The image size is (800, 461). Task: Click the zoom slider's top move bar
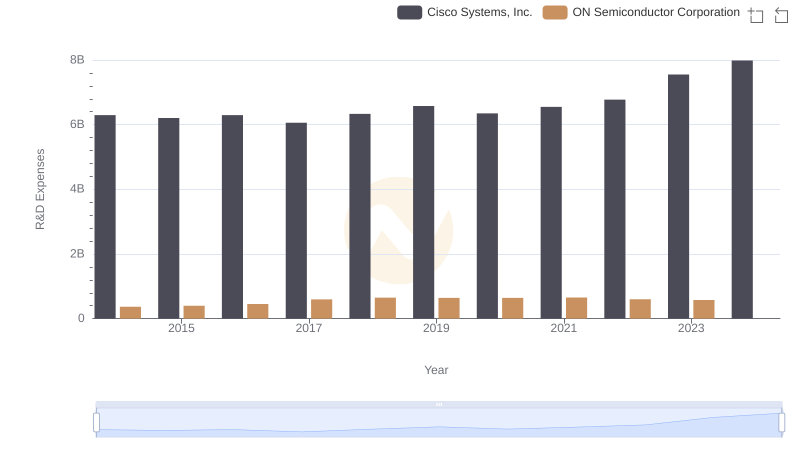point(439,404)
